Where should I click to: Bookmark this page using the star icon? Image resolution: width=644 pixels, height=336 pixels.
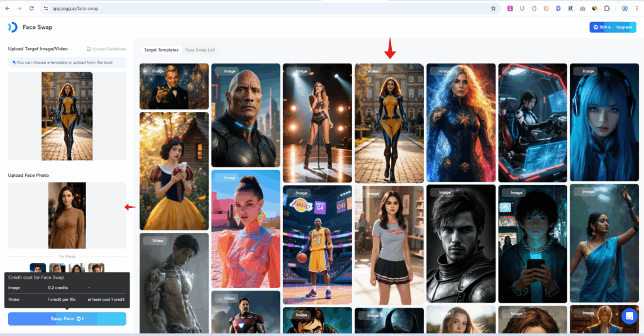493,9
